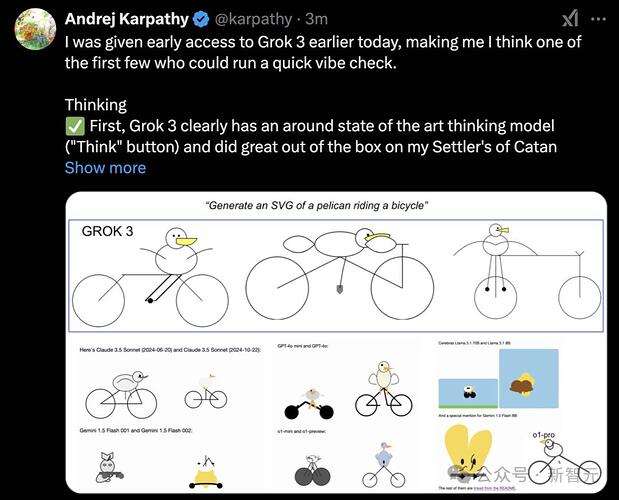Open the Grok xI icon
619x500 pixels.
570,19
